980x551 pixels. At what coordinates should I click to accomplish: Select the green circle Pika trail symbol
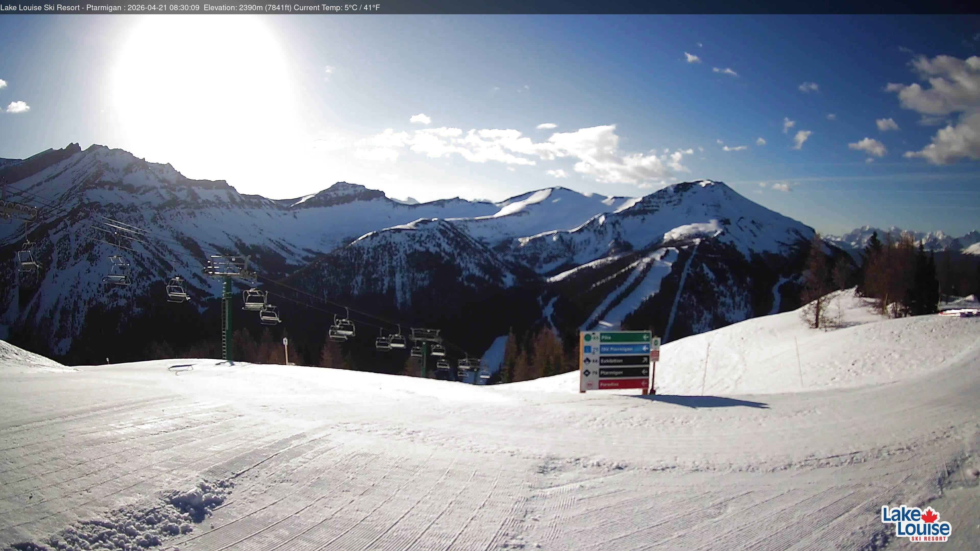(588, 338)
